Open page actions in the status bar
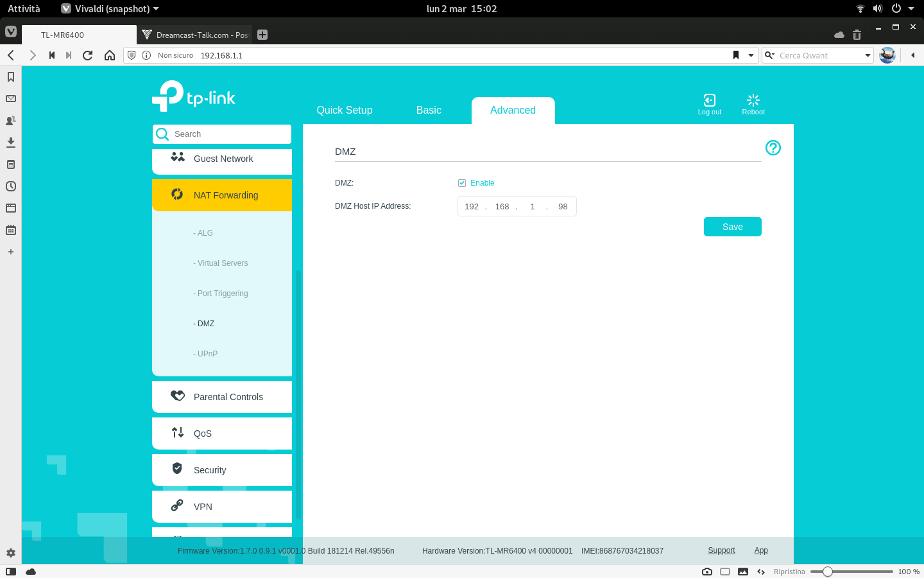The height and width of the screenshot is (578, 924). [x=761, y=572]
